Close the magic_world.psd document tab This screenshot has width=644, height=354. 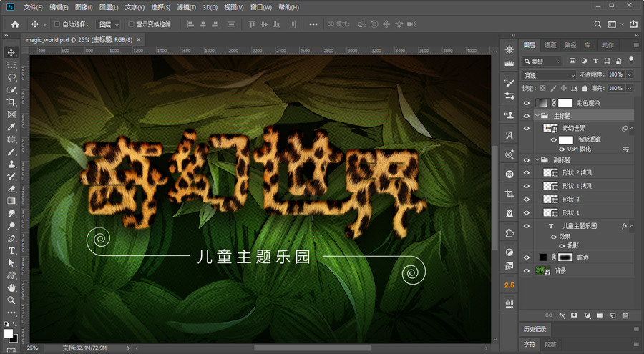138,40
